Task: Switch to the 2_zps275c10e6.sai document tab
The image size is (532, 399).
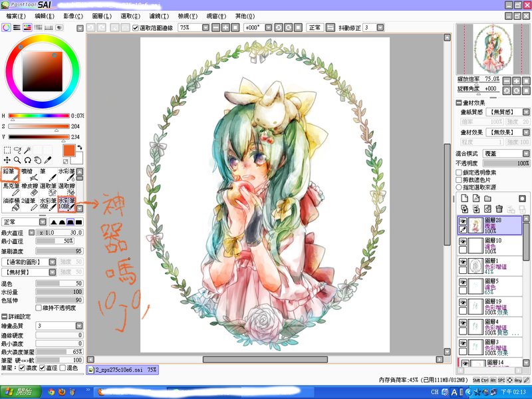Action: click(x=122, y=370)
